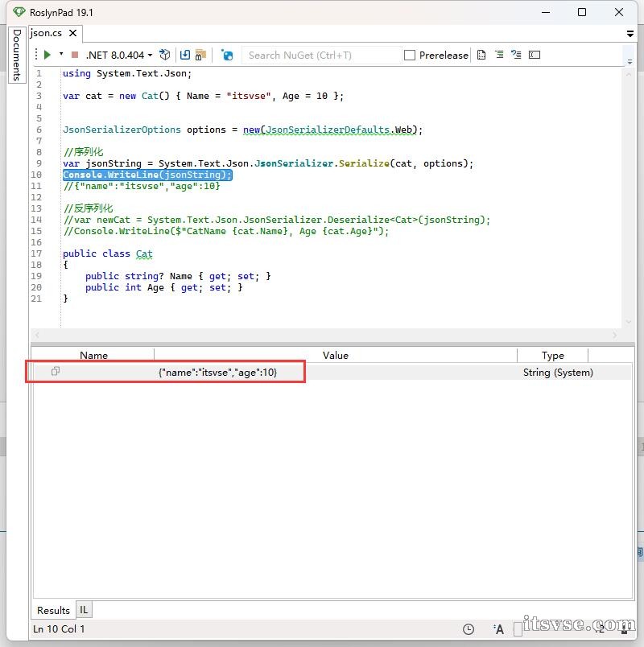Open the toolbar overflow arrow
The image size is (644, 647).
click(x=630, y=62)
